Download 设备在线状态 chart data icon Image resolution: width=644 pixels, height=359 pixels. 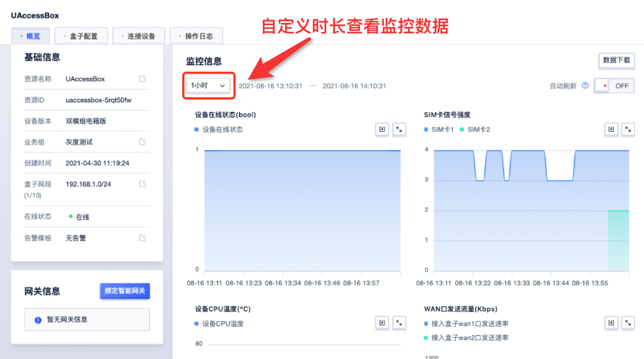382,129
